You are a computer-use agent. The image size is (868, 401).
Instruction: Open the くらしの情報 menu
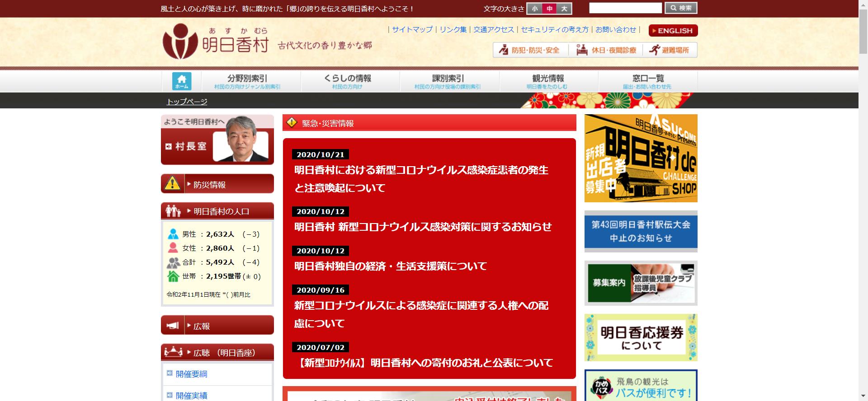point(350,81)
